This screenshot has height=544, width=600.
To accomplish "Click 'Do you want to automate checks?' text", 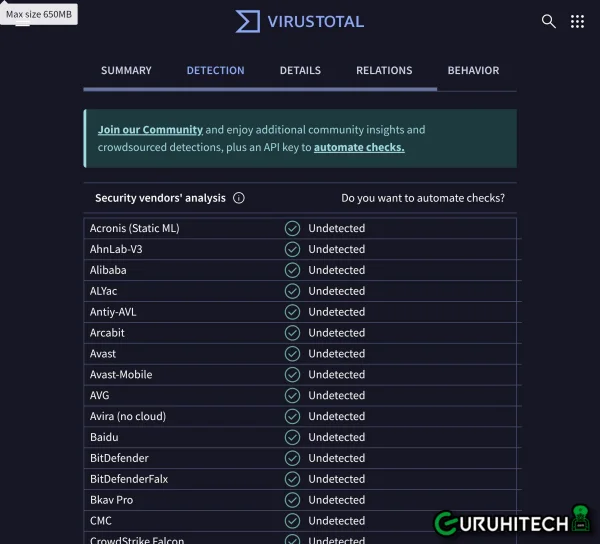I will [x=423, y=198].
